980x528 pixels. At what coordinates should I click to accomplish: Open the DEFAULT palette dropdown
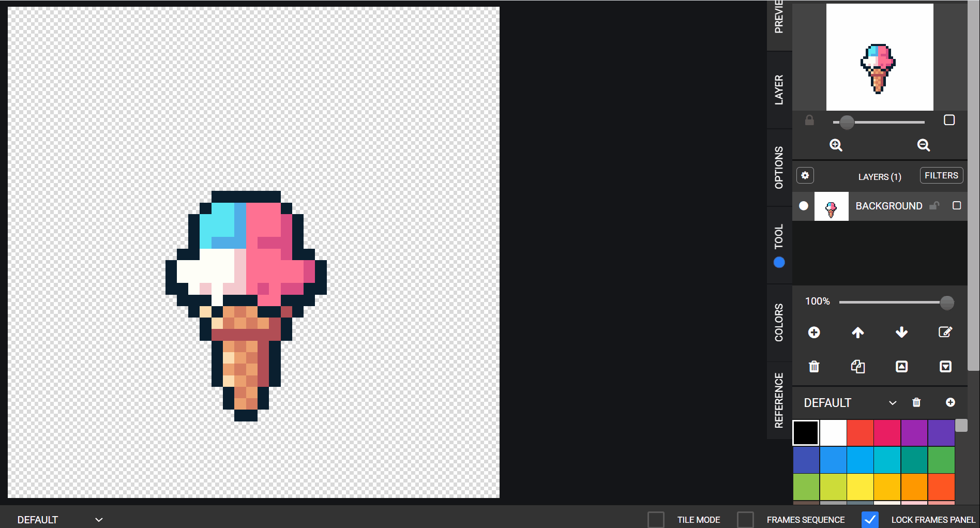click(x=850, y=403)
